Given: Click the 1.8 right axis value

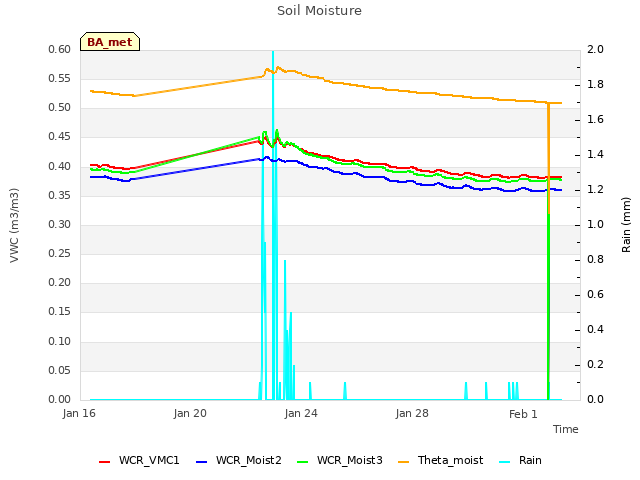Looking at the screenshot, I should pyautogui.click(x=595, y=85).
